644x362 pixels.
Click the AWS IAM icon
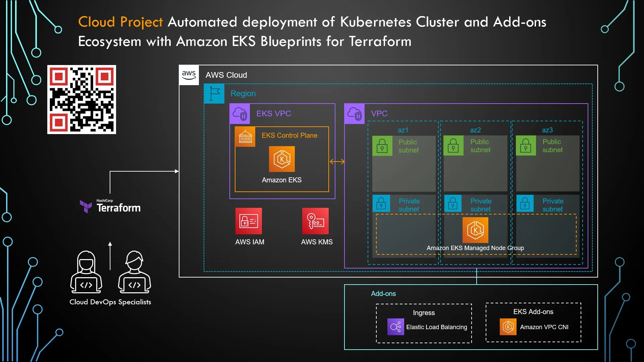click(x=249, y=221)
